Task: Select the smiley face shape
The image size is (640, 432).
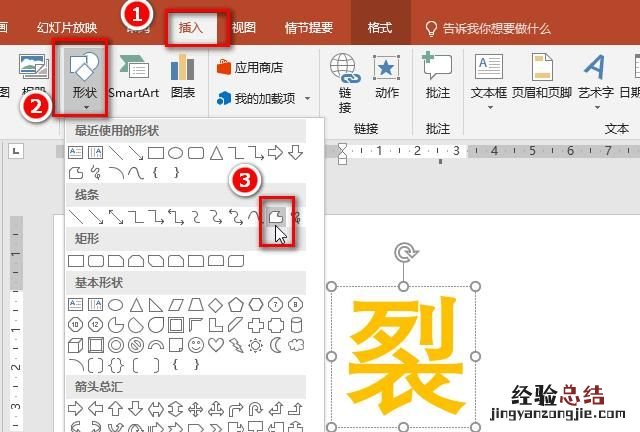Action: 196,345
